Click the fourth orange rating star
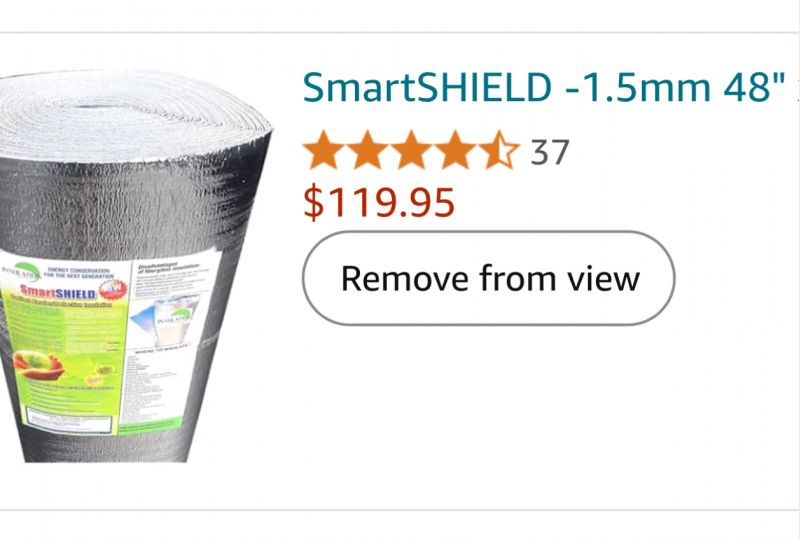The image size is (800, 539). [455, 150]
